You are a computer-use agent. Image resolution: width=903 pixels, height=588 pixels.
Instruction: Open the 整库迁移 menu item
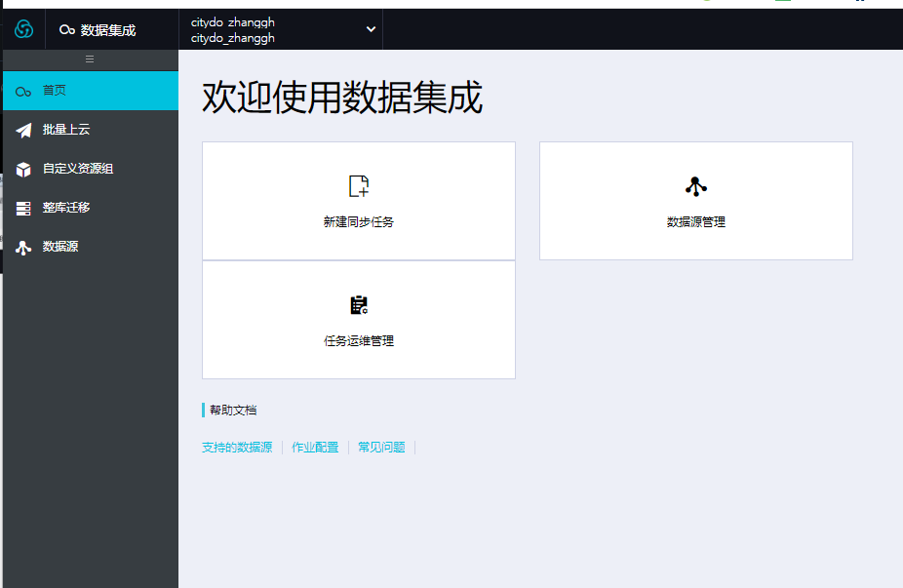point(91,208)
